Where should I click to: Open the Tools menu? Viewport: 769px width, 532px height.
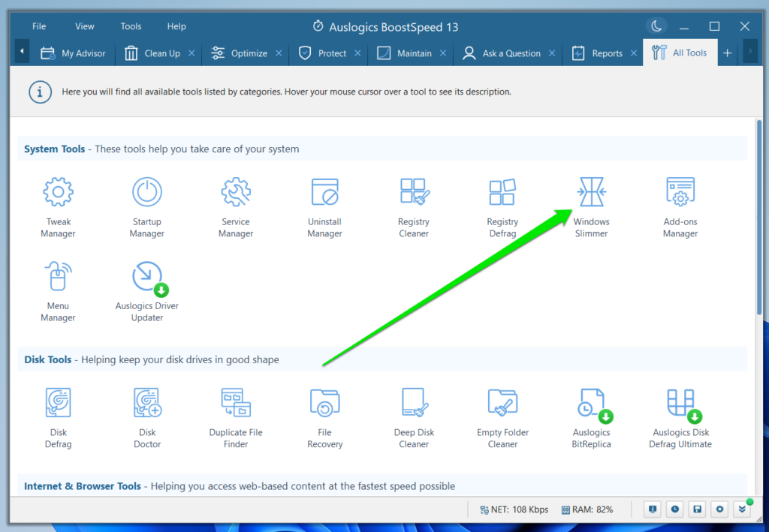point(131,26)
